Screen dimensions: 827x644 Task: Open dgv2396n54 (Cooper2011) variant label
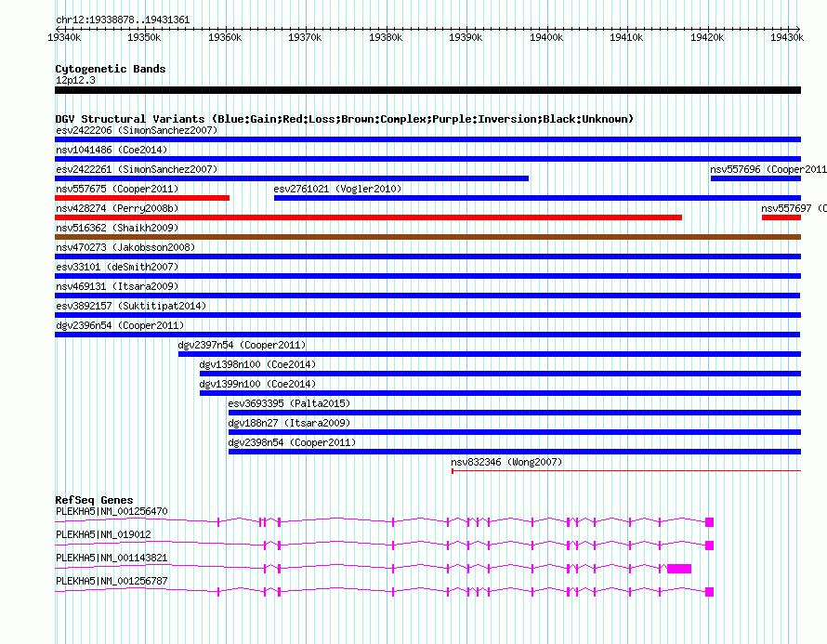click(x=120, y=325)
